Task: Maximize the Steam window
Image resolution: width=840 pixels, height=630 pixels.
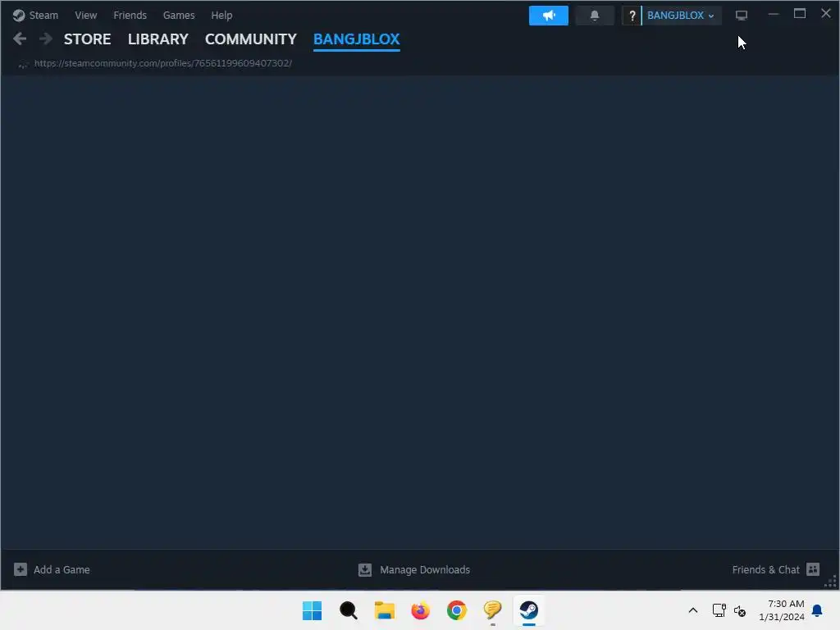Action: (799, 14)
